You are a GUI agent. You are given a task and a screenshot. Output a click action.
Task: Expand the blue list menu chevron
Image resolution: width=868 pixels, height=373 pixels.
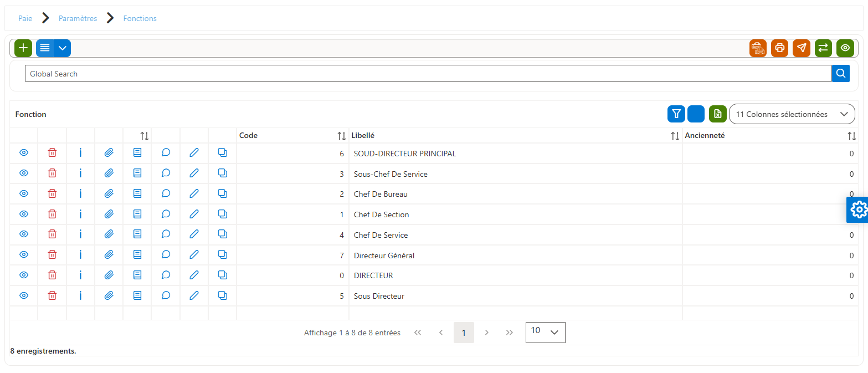[63, 48]
